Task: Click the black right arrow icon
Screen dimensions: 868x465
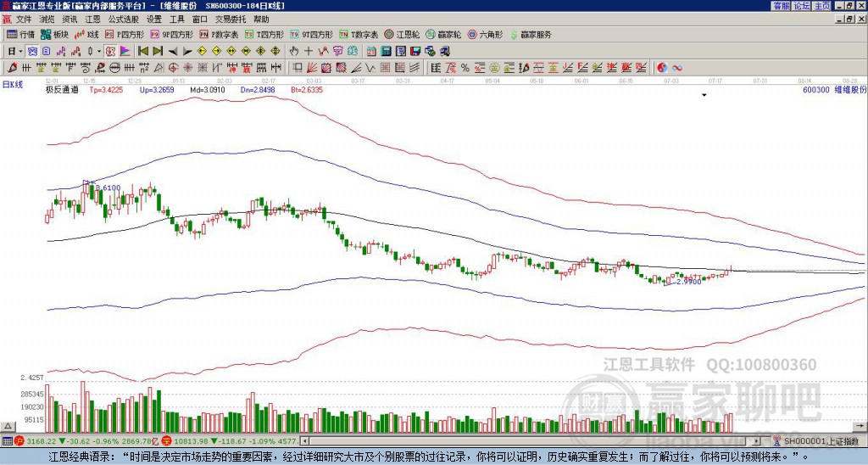Action: tap(187, 52)
